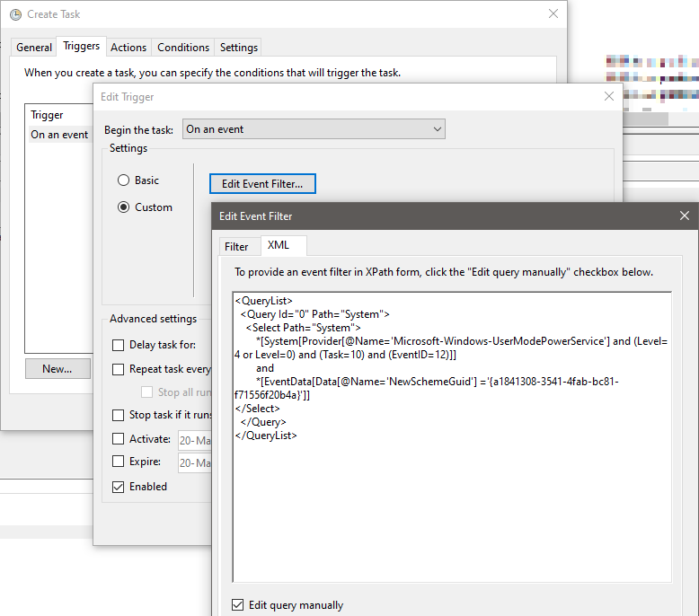This screenshot has height=616, width=699.
Task: Click the Microsoft-Windows-UserModePowerService provider line
Action: [451, 348]
